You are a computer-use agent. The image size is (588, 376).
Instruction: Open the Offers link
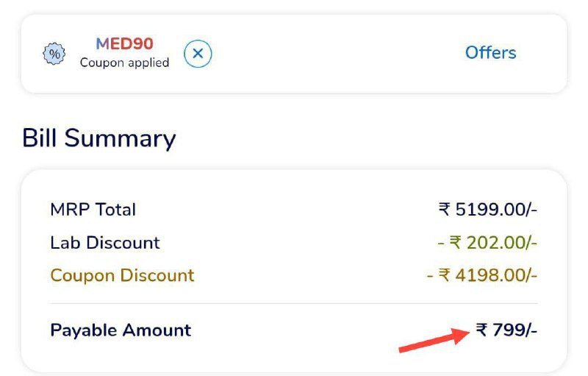point(490,53)
